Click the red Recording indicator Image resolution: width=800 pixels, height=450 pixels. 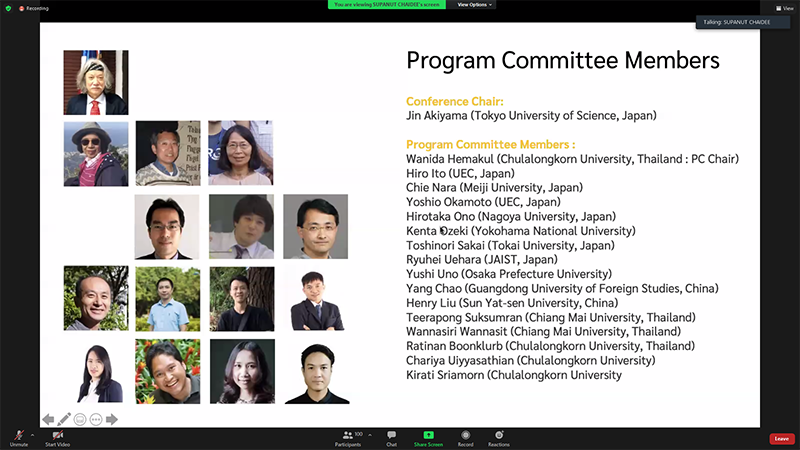pos(34,8)
